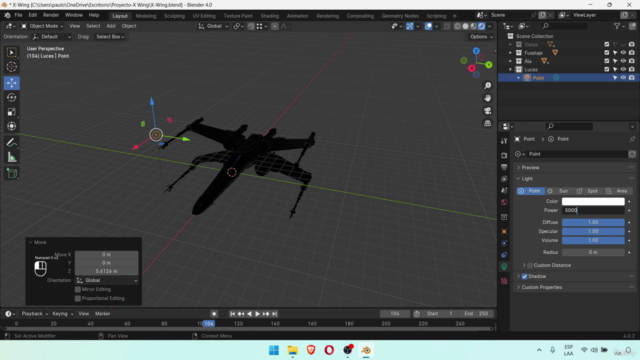Viewport: 640px width, 360px height.
Task: Select the Select Box tool in the toolbar
Action: point(11,52)
